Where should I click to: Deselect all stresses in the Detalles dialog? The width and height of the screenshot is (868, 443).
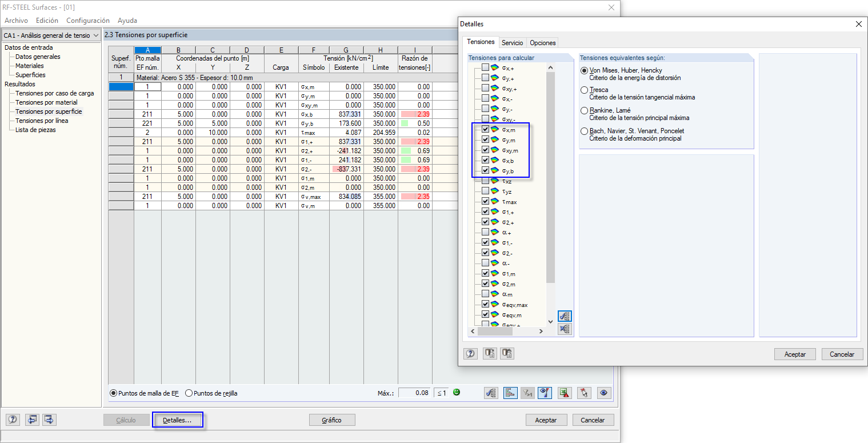[x=565, y=329]
